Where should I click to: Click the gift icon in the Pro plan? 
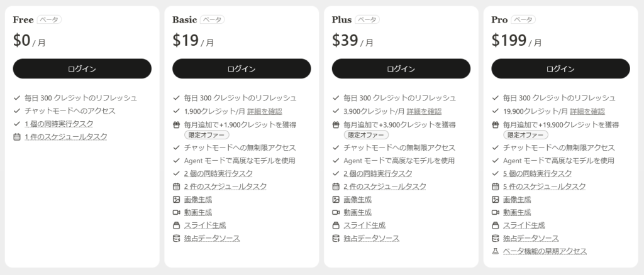[x=495, y=124]
